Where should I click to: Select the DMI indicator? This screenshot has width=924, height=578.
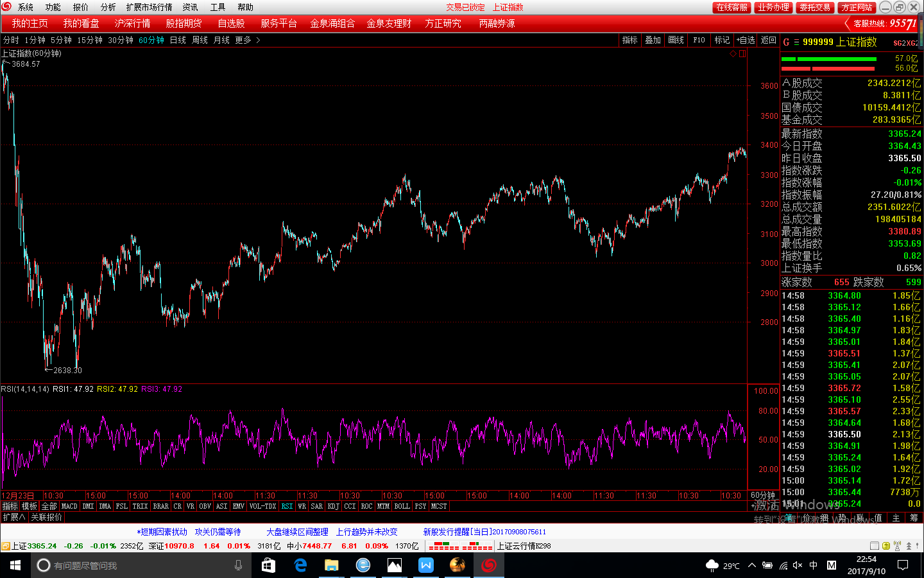[x=88, y=507]
